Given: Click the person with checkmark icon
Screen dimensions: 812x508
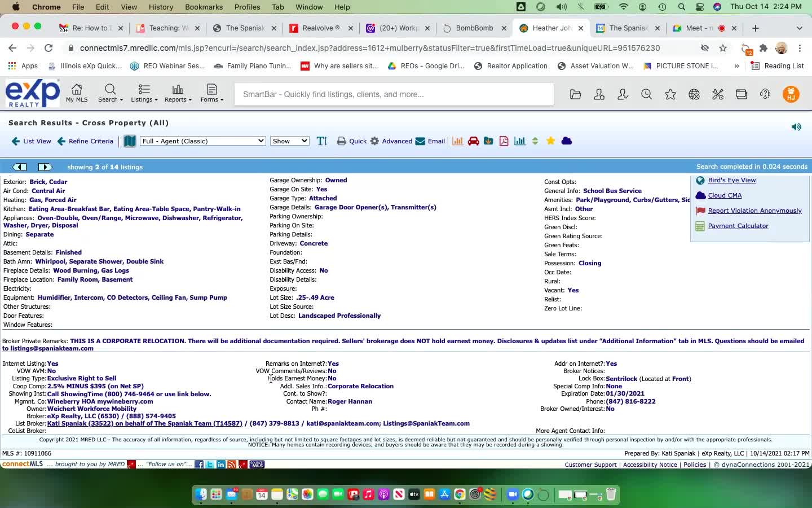Looking at the screenshot, I should pyautogui.click(x=623, y=94).
